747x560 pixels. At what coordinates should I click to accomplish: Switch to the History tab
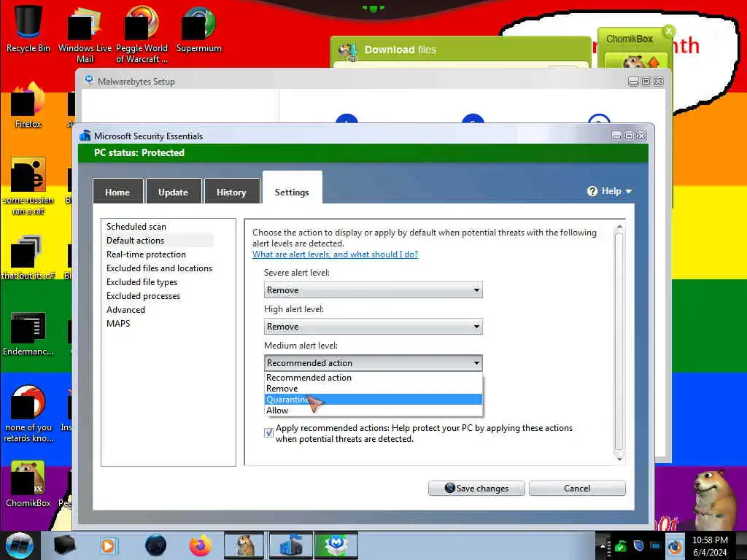tap(231, 192)
